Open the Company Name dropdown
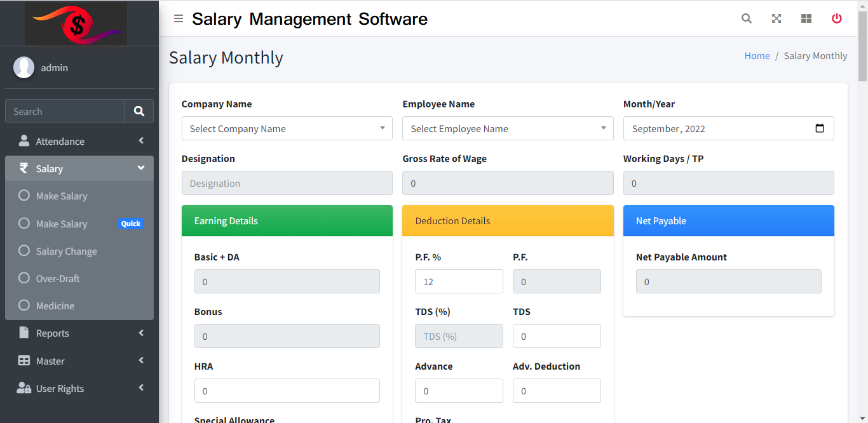Screen dimensions: 868x423 287,128
